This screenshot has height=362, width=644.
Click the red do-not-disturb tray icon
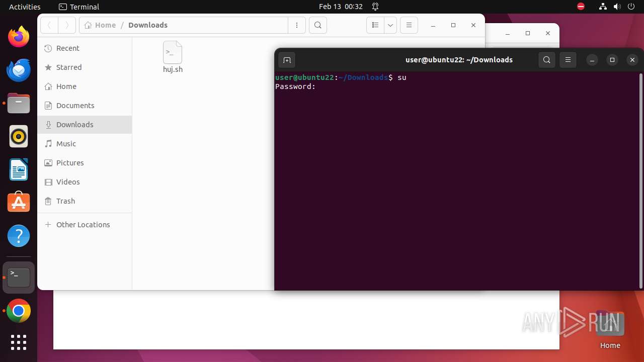tap(581, 7)
